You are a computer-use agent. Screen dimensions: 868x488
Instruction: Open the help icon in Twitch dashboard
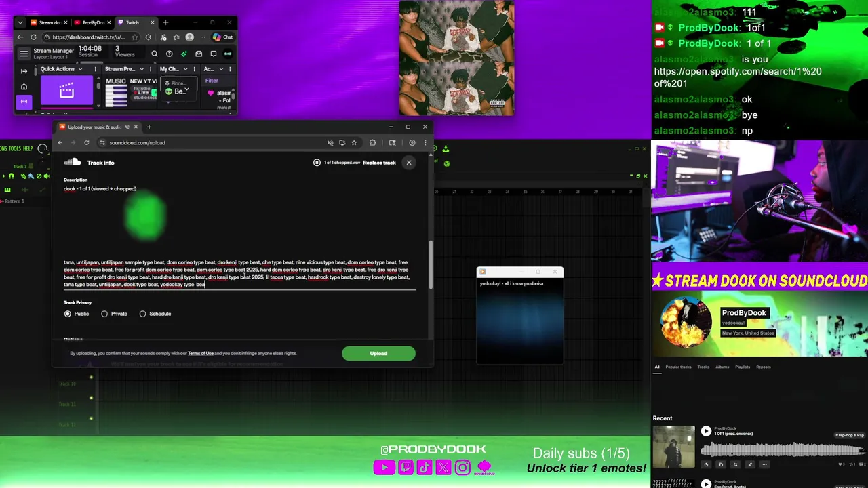(x=170, y=54)
